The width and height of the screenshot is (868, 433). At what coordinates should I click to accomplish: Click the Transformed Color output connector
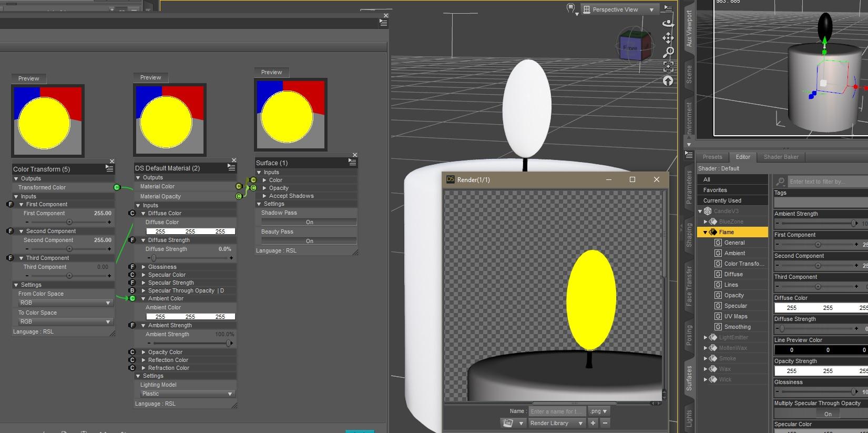point(117,187)
